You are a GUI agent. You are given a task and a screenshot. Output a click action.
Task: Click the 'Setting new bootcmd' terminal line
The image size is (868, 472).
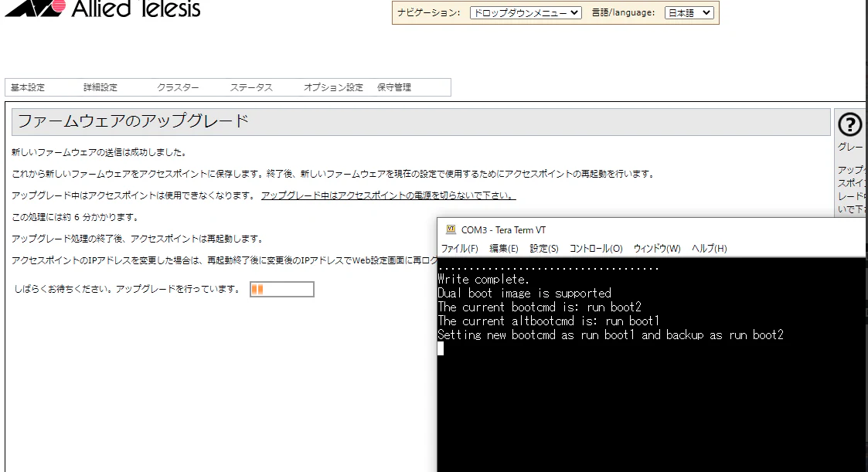[x=611, y=334]
